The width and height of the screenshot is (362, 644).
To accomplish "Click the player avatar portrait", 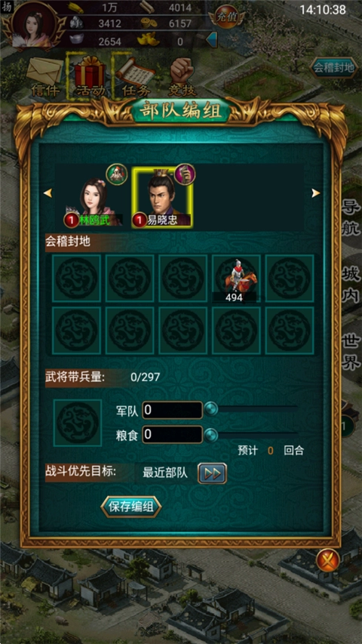I will [x=34, y=25].
